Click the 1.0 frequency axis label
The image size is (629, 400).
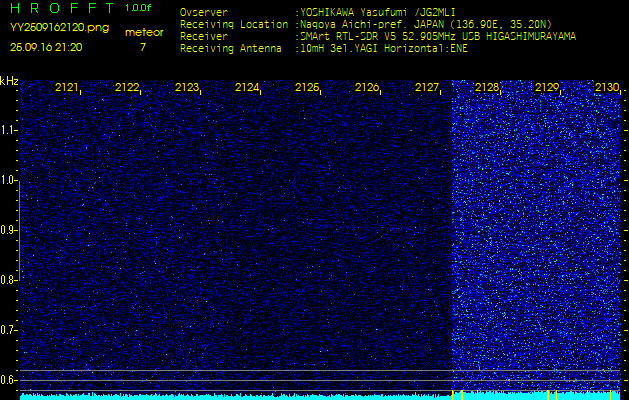(x=7, y=181)
